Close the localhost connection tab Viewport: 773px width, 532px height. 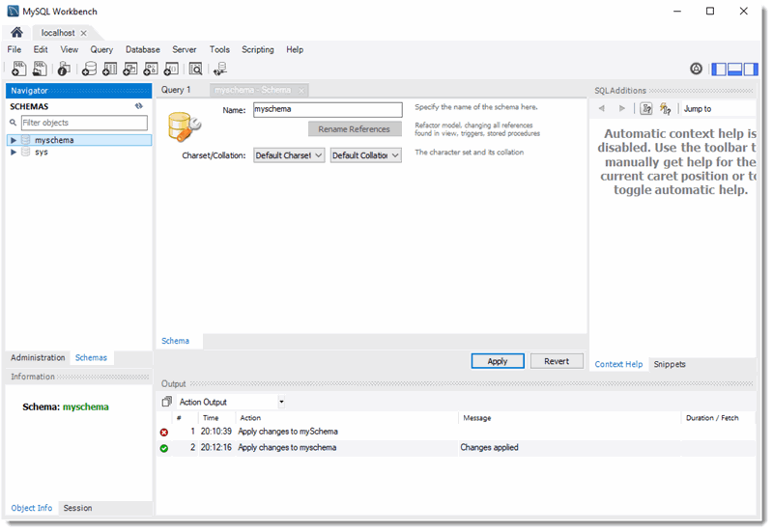coord(83,33)
